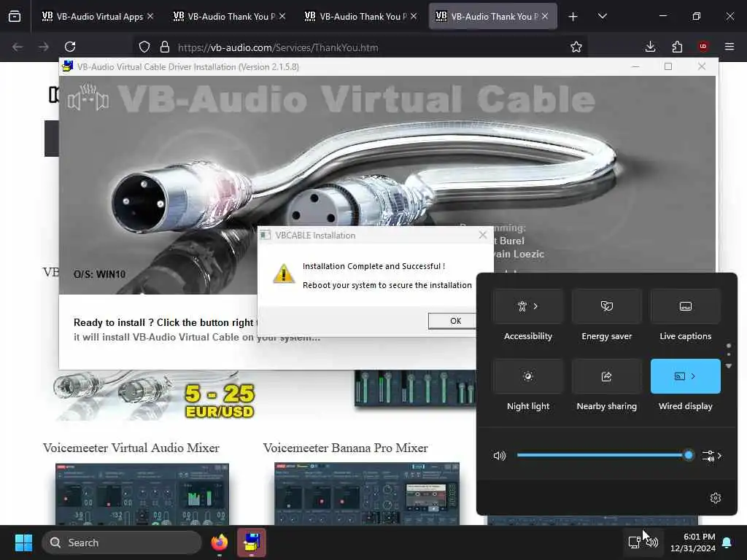Screen dimensions: 747x560
Task: Open Firefox application hamburger menu
Action: click(x=729, y=47)
